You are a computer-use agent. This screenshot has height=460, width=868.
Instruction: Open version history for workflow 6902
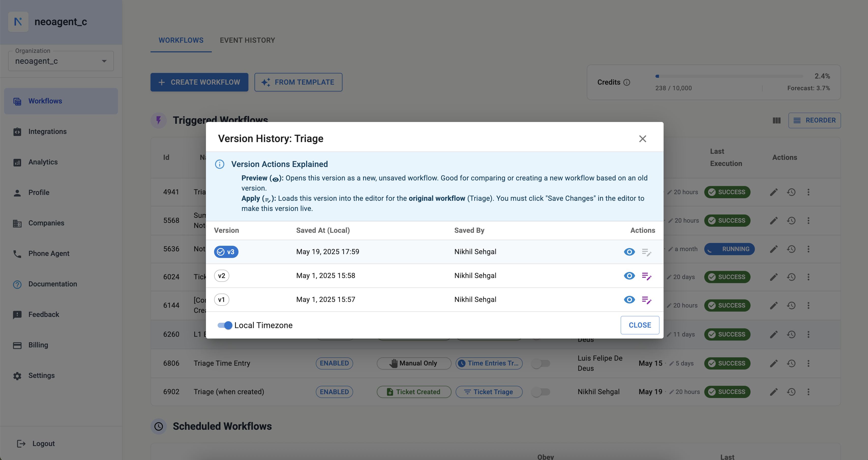pyautogui.click(x=791, y=392)
